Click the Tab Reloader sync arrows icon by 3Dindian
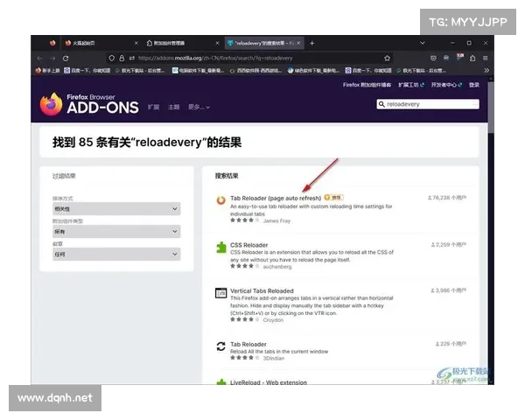 click(x=221, y=346)
